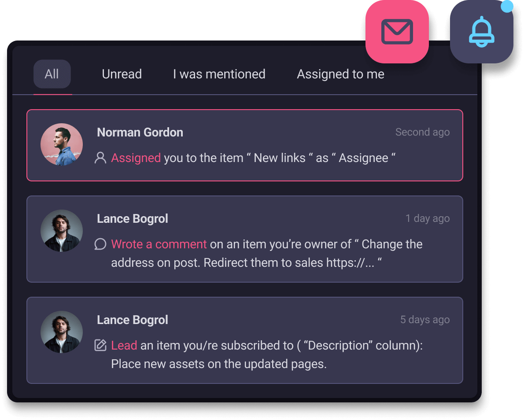Open the Second ago notification card
Viewport: 524px width, 420px height.
245,145
